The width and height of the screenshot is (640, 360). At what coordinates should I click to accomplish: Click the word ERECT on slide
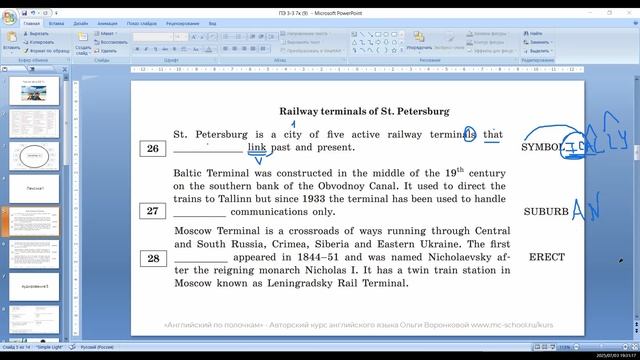click(x=547, y=257)
